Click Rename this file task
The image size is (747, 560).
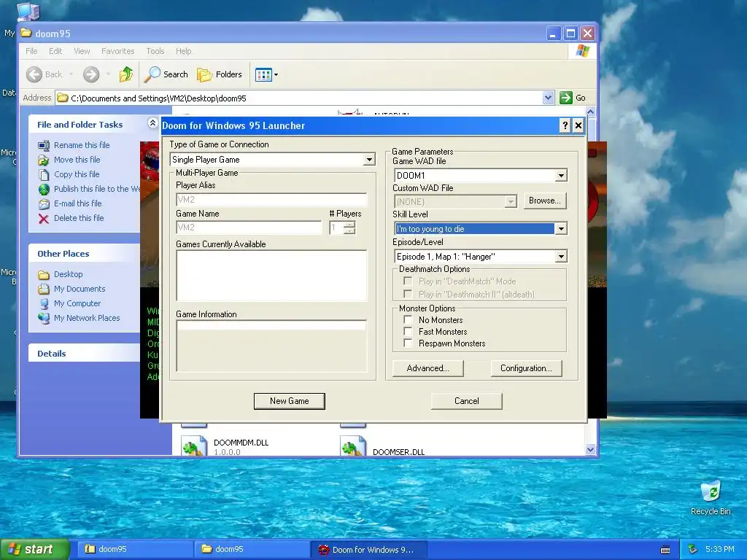[x=82, y=145]
